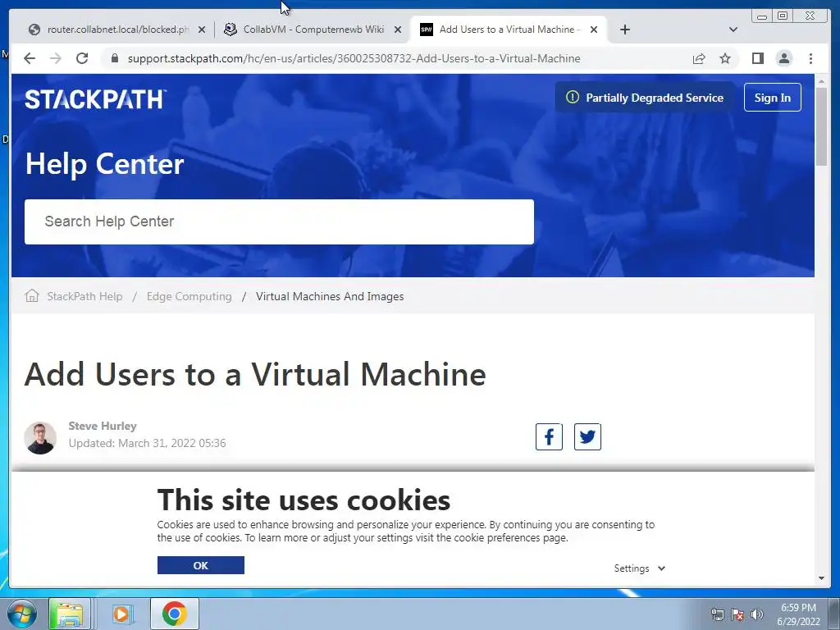The height and width of the screenshot is (630, 840).
Task: Click the volume speaker tray icon
Action: coord(756,614)
